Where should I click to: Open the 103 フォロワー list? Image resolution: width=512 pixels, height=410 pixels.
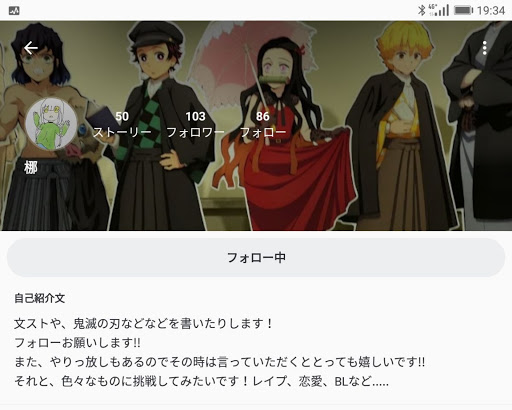[195, 124]
